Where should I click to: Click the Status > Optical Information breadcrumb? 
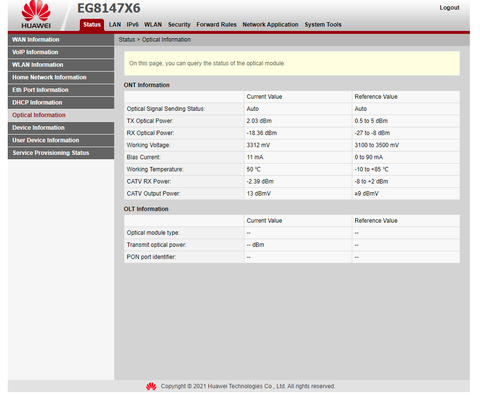[x=155, y=40]
